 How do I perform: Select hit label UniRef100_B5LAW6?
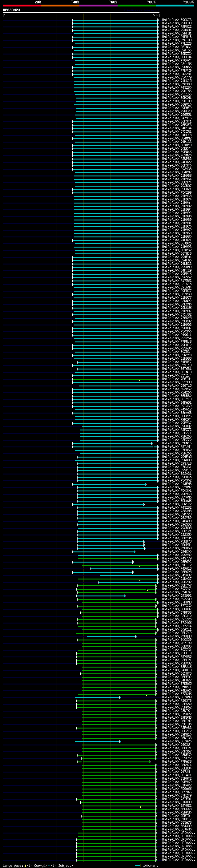[x=177, y=501]
